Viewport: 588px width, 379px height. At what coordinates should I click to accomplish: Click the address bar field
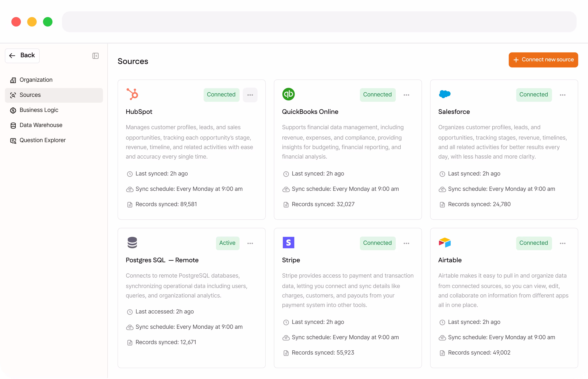coord(319,22)
